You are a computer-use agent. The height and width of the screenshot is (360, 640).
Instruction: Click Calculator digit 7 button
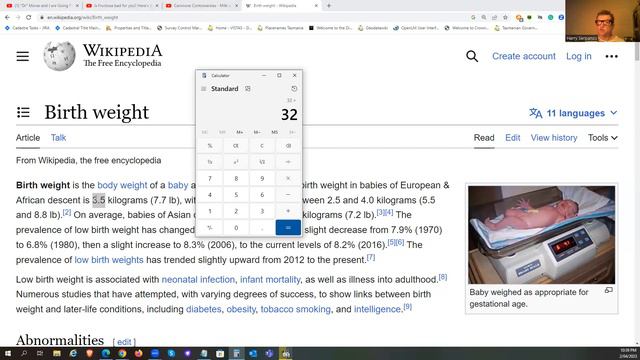click(x=210, y=178)
